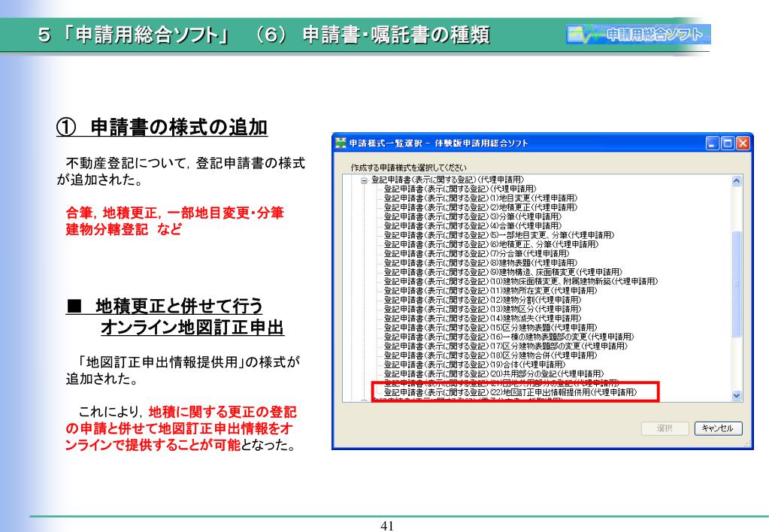Choose the (11)建物所在変更 form
Viewport: 769px width, 532px height.
point(490,291)
